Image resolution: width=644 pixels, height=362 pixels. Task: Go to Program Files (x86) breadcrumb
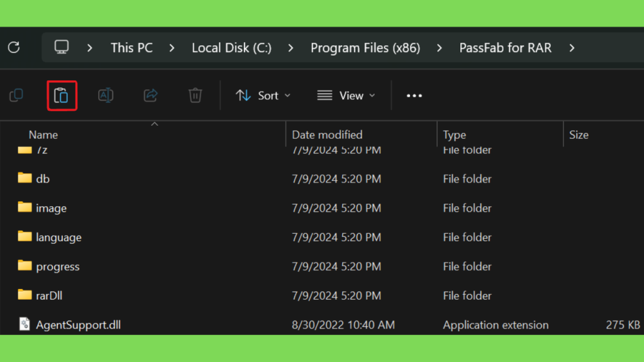pos(365,48)
